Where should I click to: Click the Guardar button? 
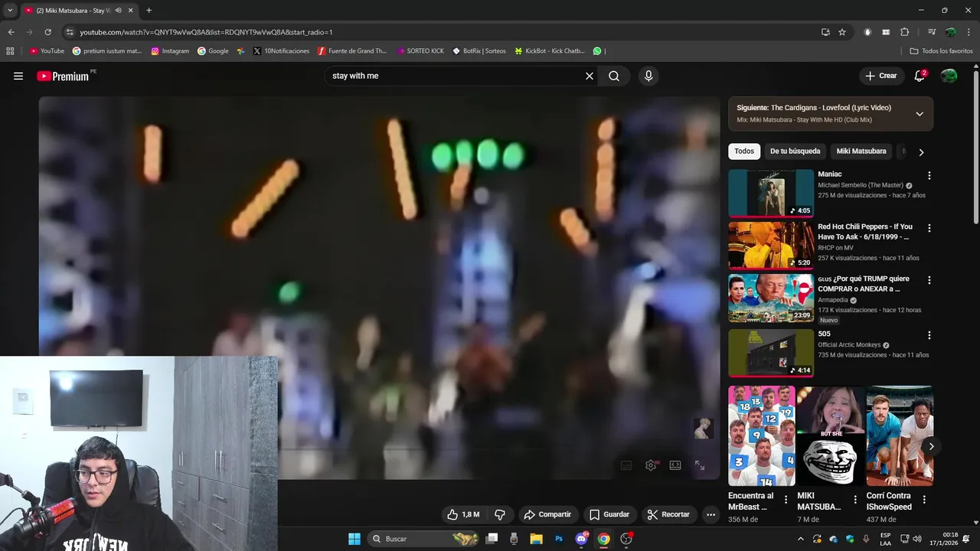pos(609,514)
